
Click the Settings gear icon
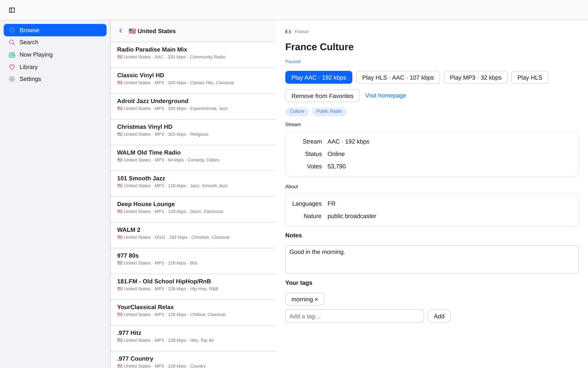[x=12, y=79]
